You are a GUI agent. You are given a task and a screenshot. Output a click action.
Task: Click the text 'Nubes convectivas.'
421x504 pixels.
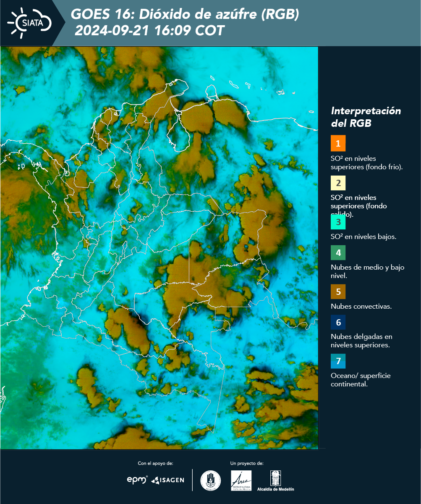click(x=361, y=306)
